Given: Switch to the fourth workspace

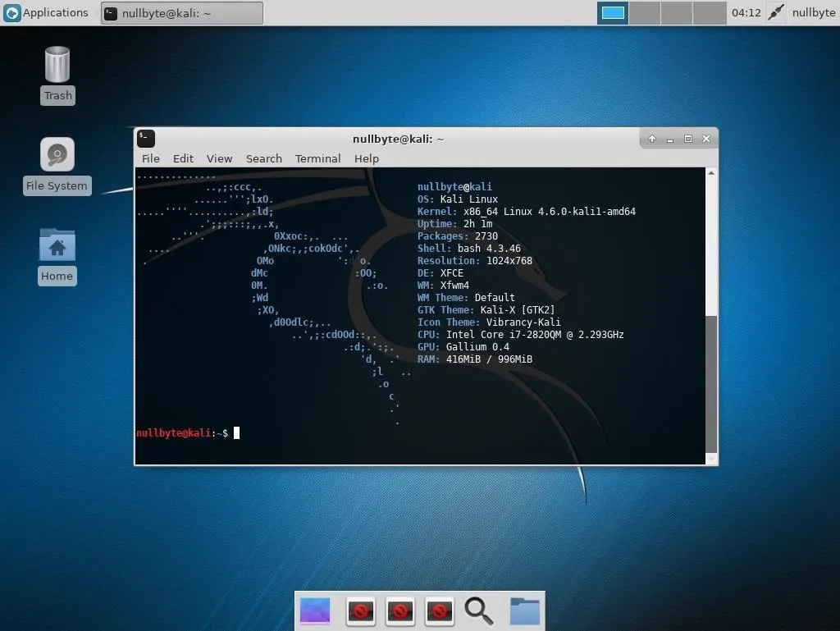Looking at the screenshot, I should 709,13.
